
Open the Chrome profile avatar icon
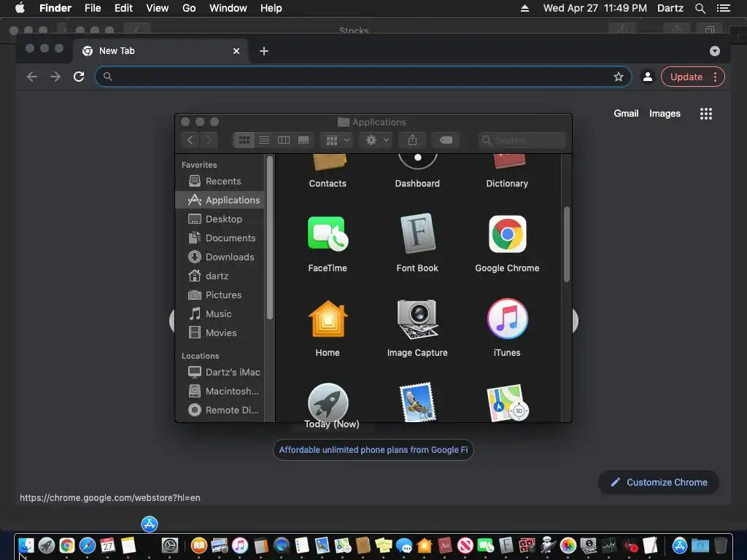click(648, 77)
